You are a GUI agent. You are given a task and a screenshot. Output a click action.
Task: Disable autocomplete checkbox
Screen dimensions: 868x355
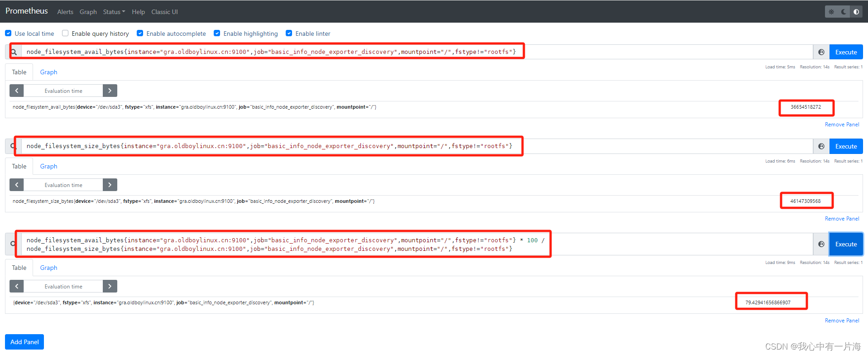tap(140, 33)
